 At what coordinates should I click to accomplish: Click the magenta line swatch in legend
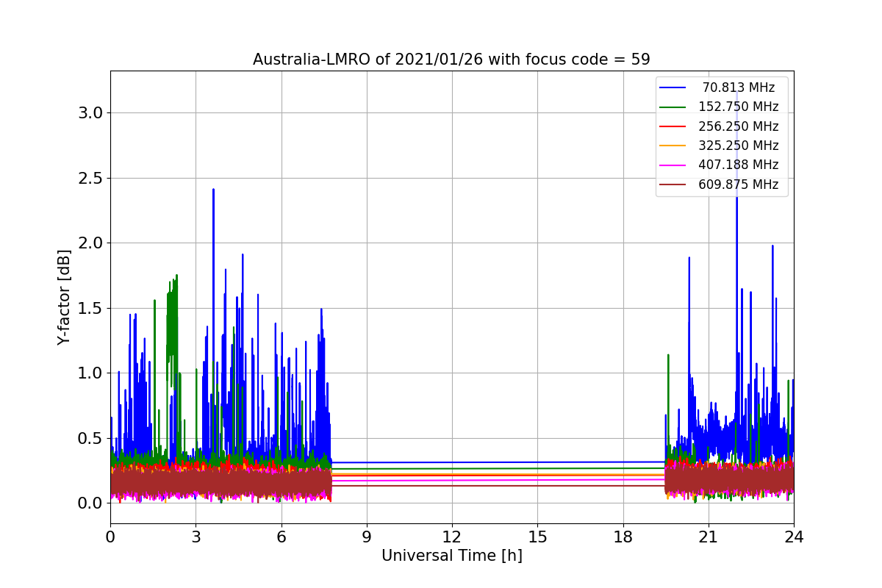(x=673, y=165)
